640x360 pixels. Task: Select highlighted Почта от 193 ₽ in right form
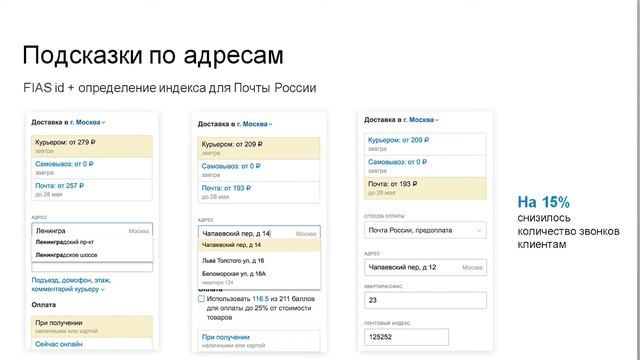[x=425, y=188]
